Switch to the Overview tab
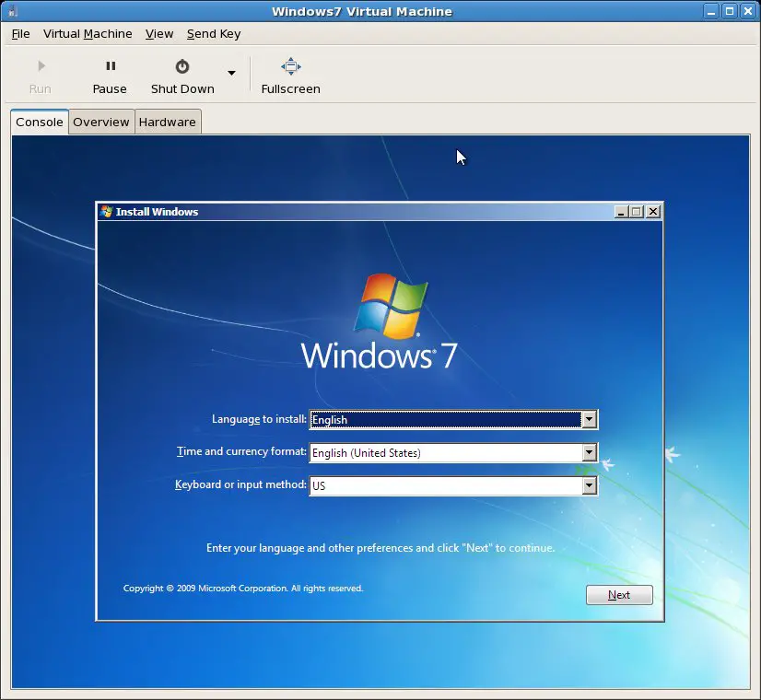 [x=101, y=122]
